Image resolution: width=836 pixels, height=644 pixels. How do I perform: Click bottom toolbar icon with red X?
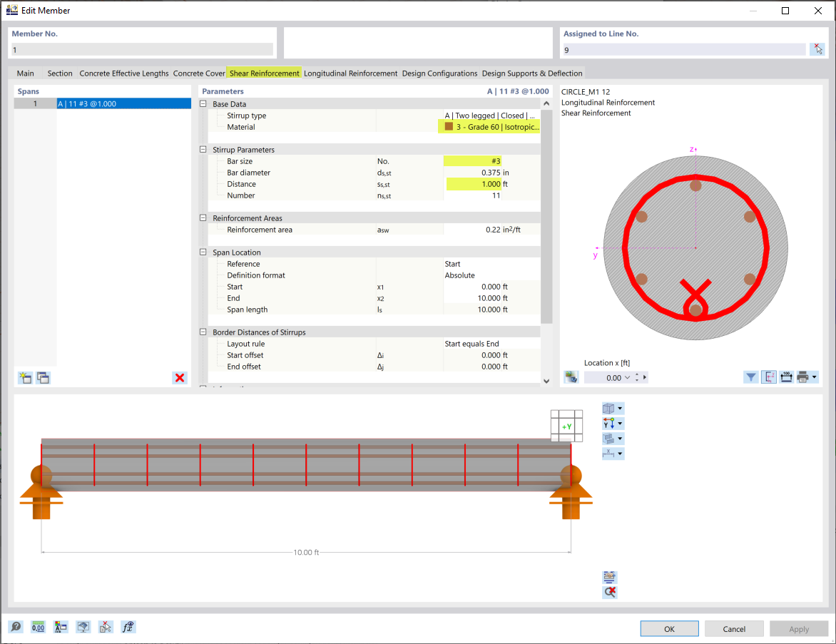106,627
